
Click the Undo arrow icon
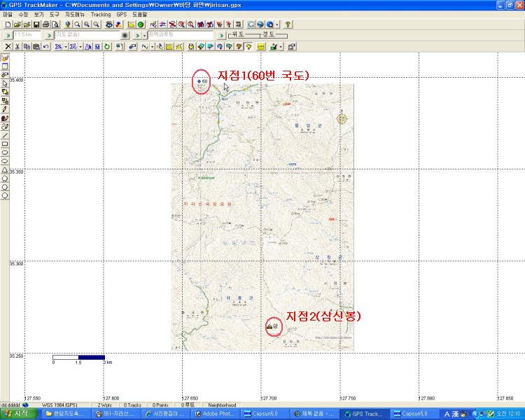(x=46, y=47)
